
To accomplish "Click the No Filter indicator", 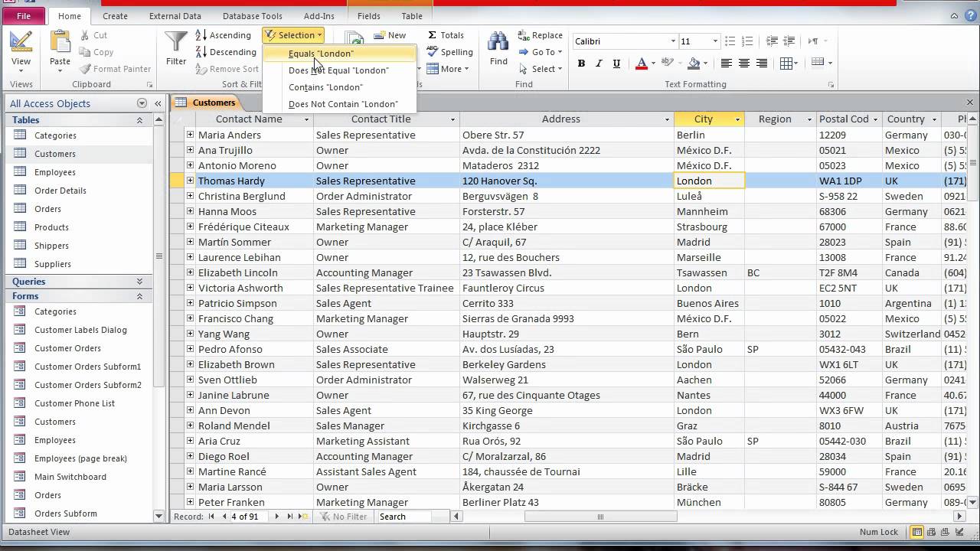I will 343,517.
